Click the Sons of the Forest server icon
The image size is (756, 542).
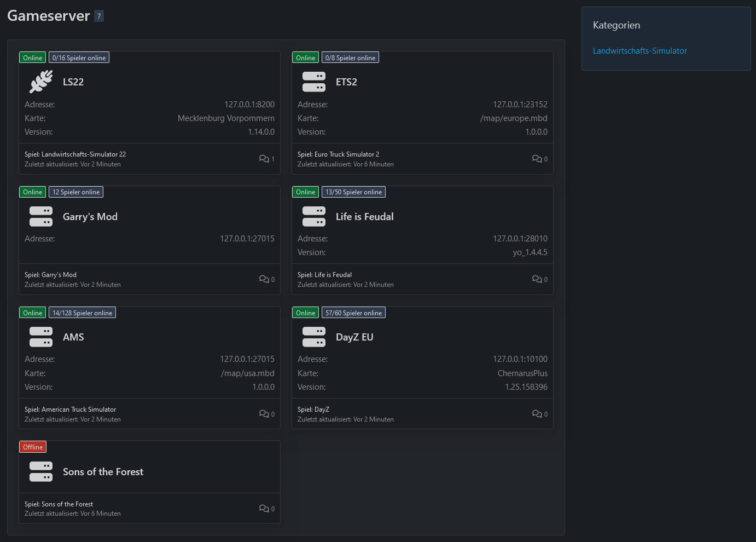[41, 472]
